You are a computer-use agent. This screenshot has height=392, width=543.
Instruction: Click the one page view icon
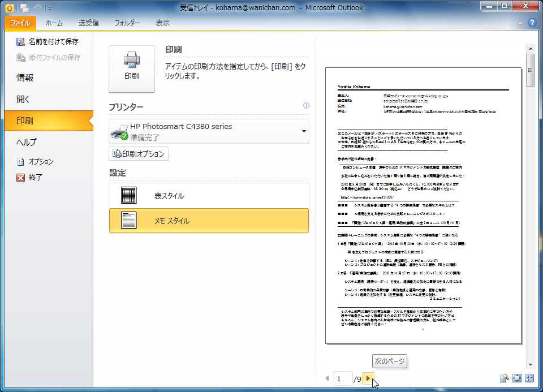click(516, 378)
